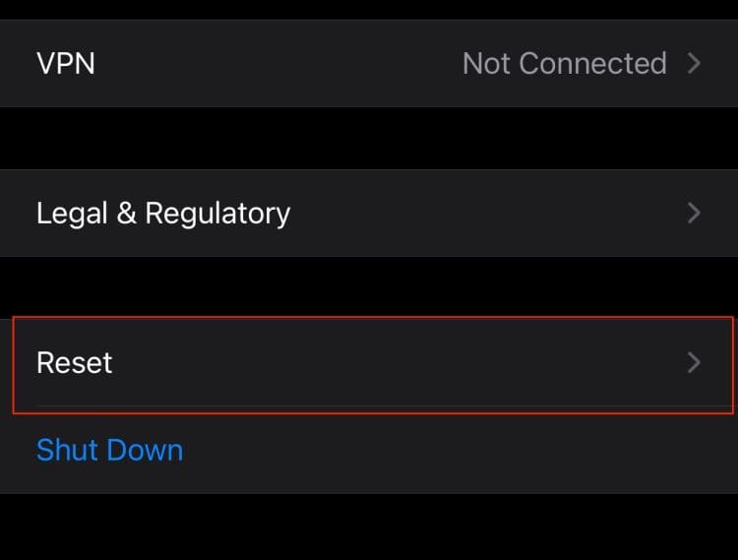
Task: Open the Reset options
Action: point(369,363)
